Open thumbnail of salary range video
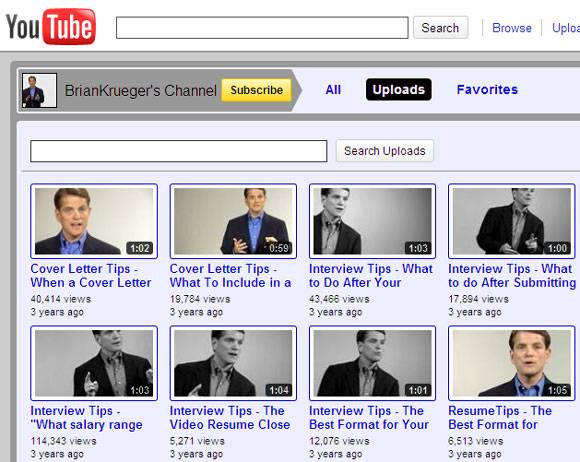580x462 pixels. [x=94, y=363]
